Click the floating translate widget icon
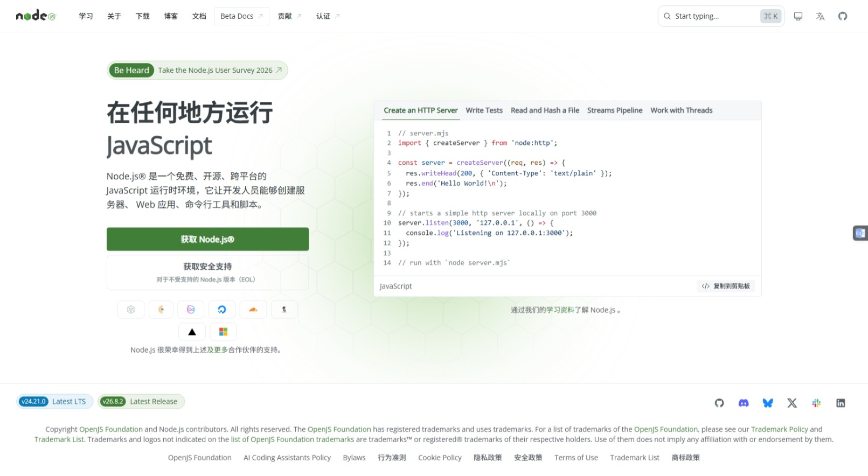The height and width of the screenshot is (476, 868). tap(860, 233)
